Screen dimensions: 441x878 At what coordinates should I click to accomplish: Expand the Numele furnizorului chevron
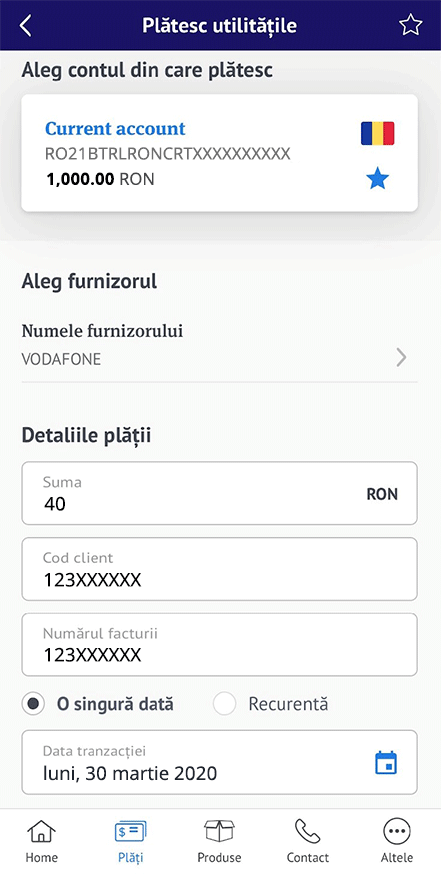coord(401,357)
